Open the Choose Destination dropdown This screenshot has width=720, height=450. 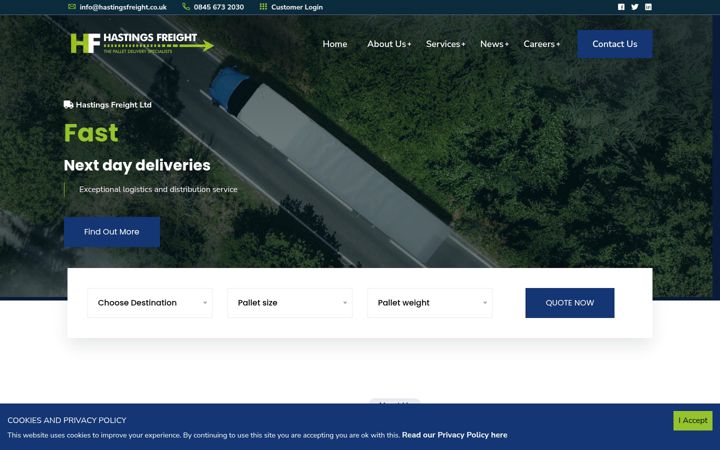[x=150, y=303]
